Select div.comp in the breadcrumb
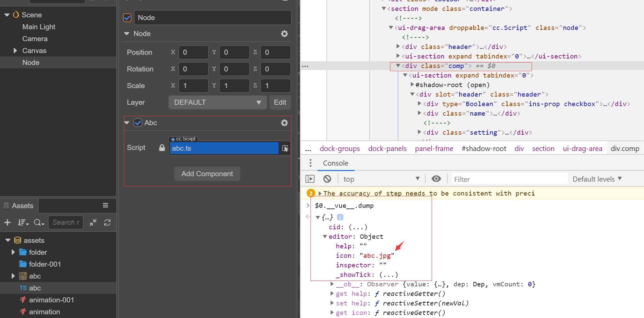 625,149
